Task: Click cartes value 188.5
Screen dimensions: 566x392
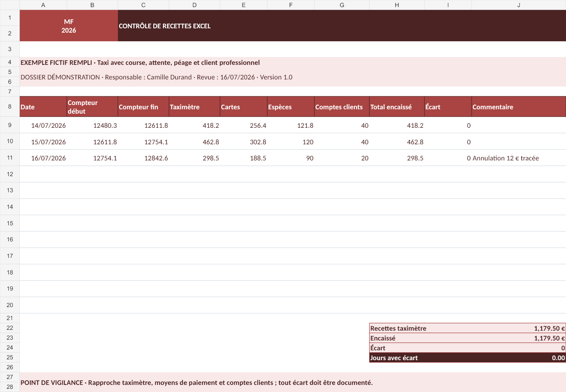Action: [244, 158]
